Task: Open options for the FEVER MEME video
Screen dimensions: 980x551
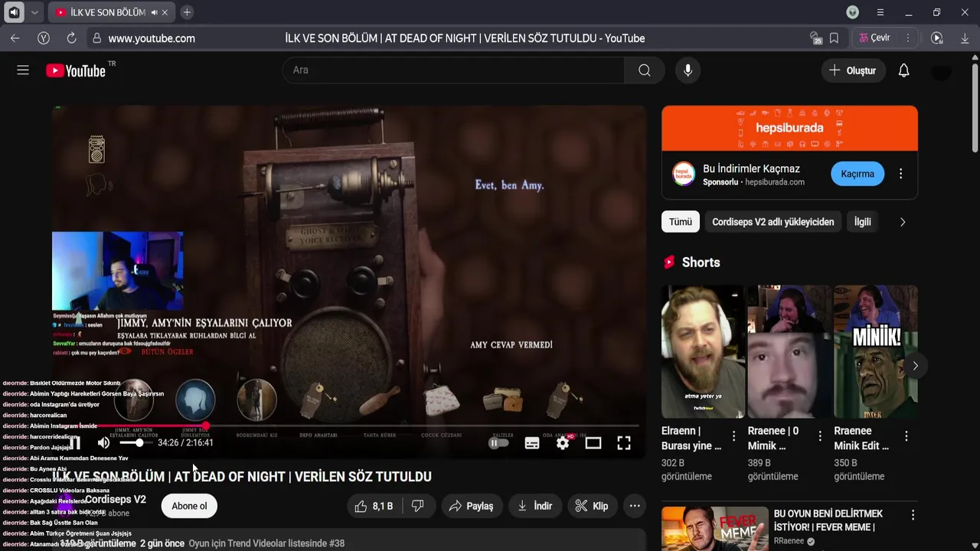Action: [913, 516]
